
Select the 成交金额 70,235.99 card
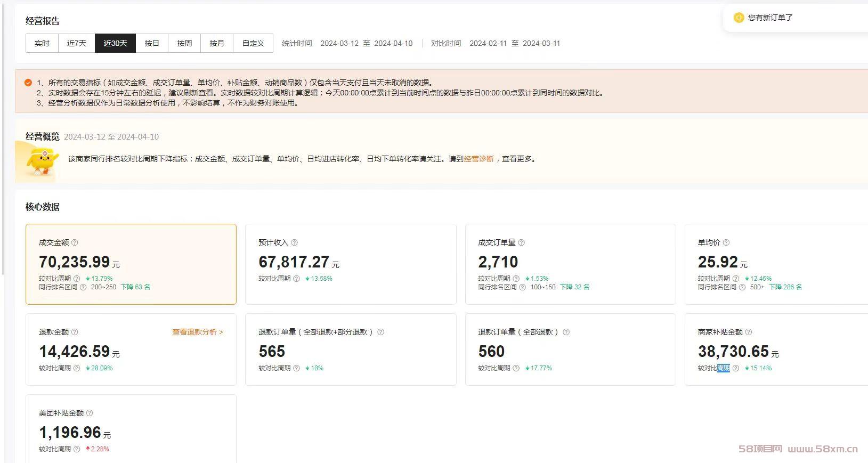tap(131, 264)
